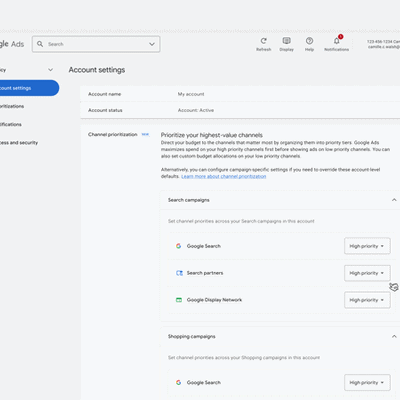Select Account settings in the sidebar
Image resolution: width=400 pixels, height=400 pixels.
(x=28, y=88)
